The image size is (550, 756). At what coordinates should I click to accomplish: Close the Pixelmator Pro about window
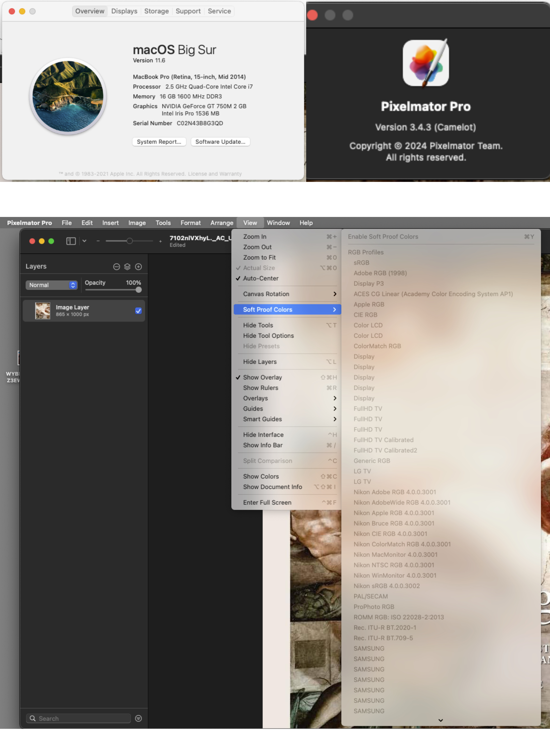[312, 15]
